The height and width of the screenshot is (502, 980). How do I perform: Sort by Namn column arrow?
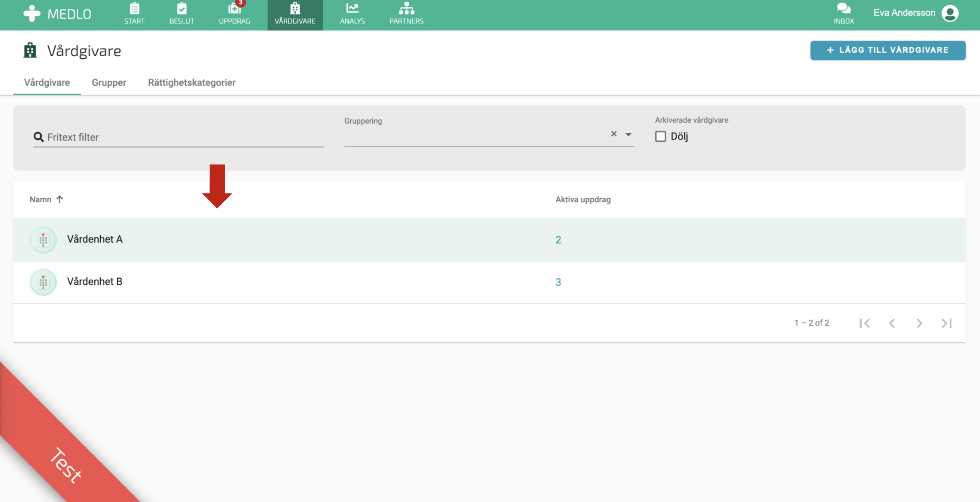[x=60, y=199]
